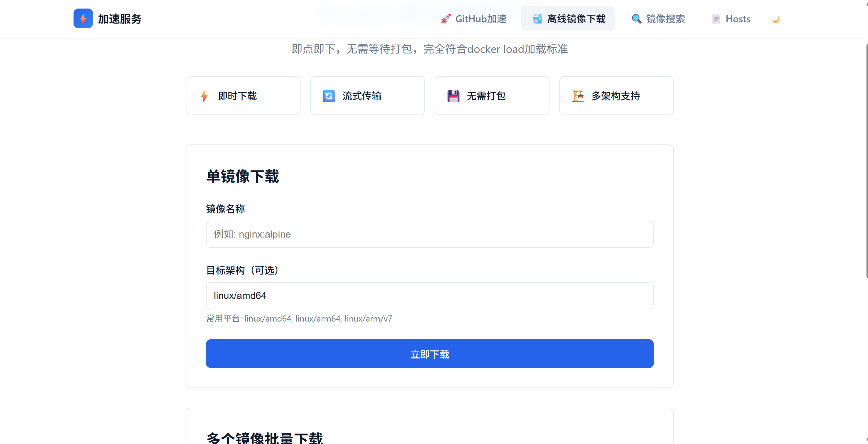Open the 镜像搜索 nav tab

click(658, 19)
